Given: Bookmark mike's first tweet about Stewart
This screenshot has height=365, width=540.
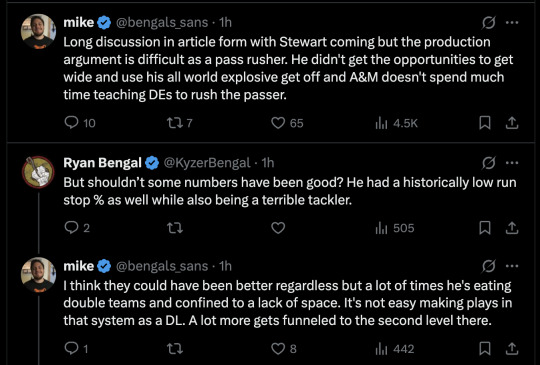Looking at the screenshot, I should pos(485,123).
